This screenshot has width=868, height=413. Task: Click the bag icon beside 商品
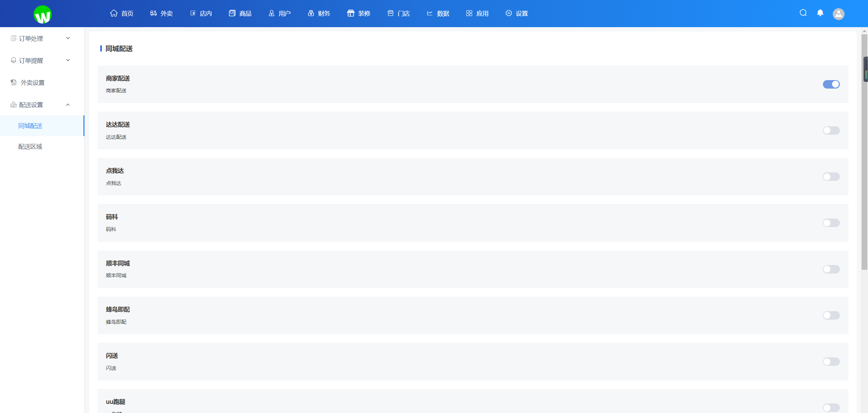[232, 13]
